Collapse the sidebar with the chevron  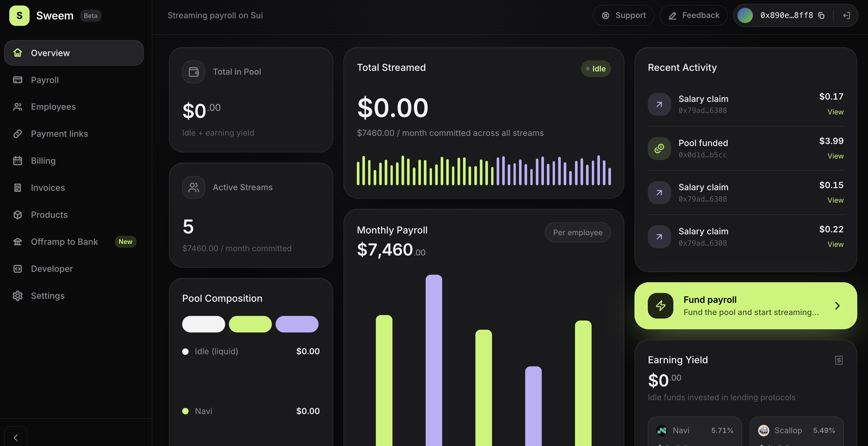pos(15,438)
